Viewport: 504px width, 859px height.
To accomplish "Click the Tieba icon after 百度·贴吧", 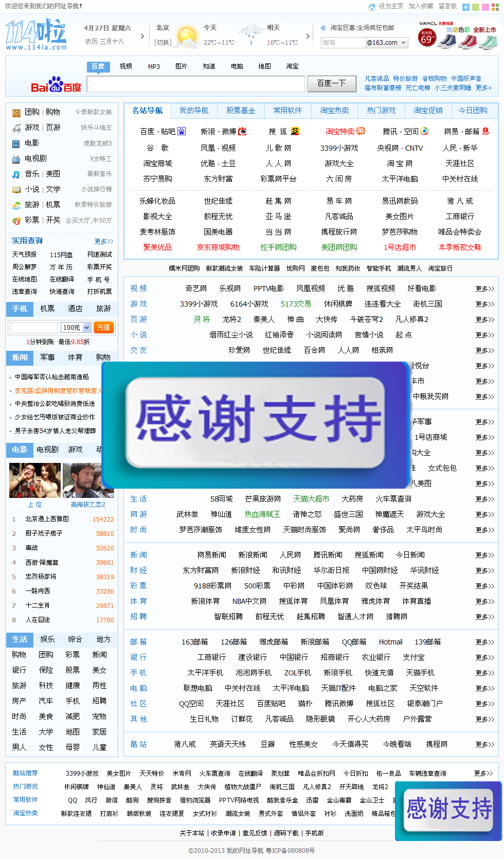I will click(x=182, y=132).
